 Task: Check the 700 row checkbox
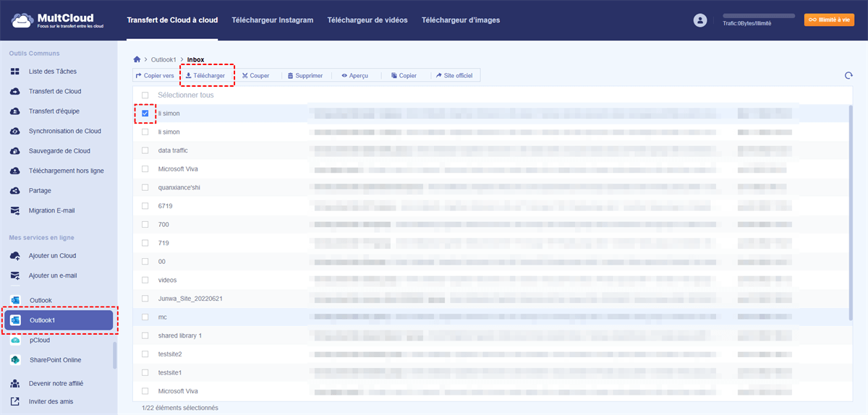[145, 224]
